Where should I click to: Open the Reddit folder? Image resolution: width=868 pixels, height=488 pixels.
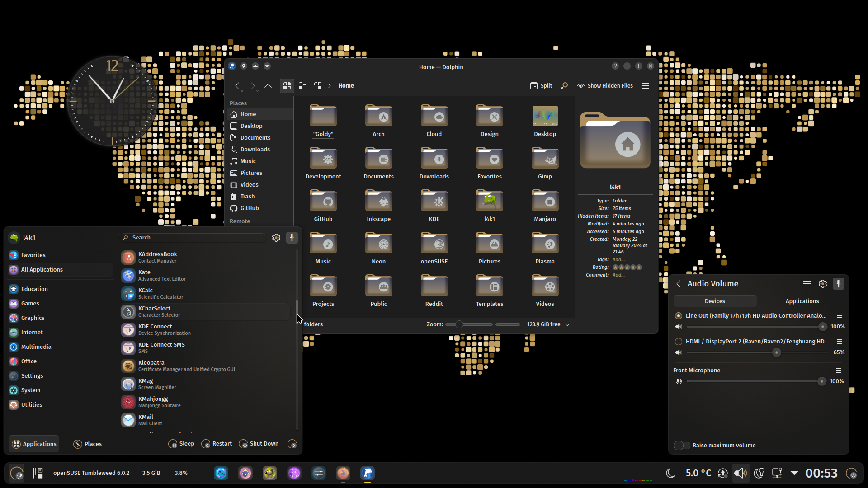click(434, 291)
